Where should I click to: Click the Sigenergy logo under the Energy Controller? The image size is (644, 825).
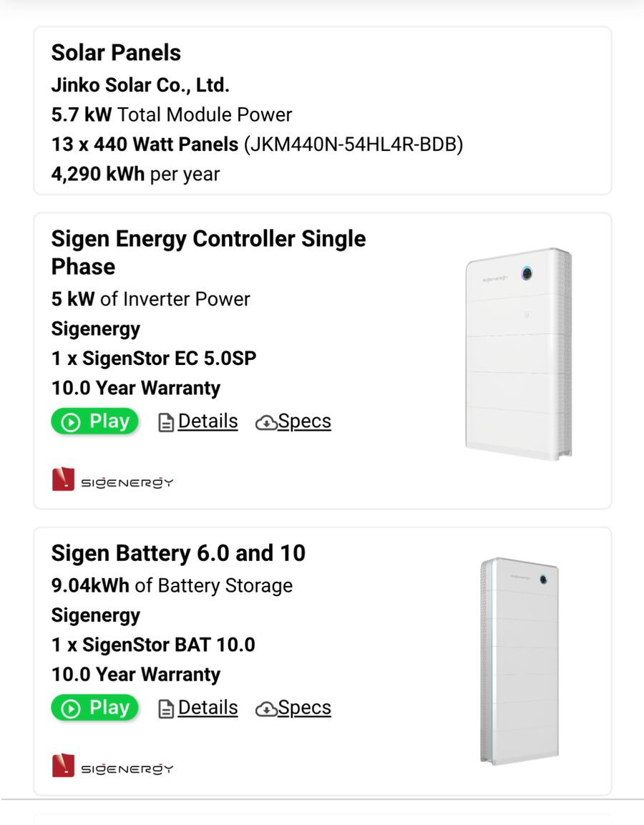(x=112, y=480)
